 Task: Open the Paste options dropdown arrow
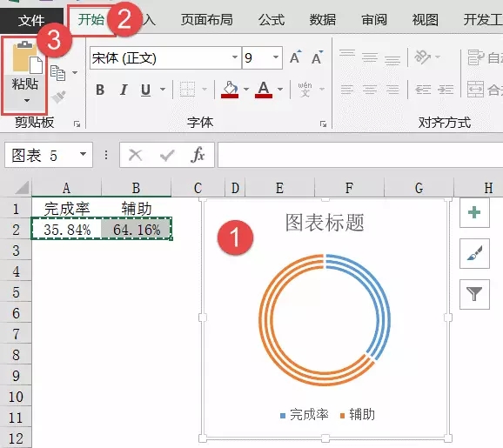(x=26, y=101)
